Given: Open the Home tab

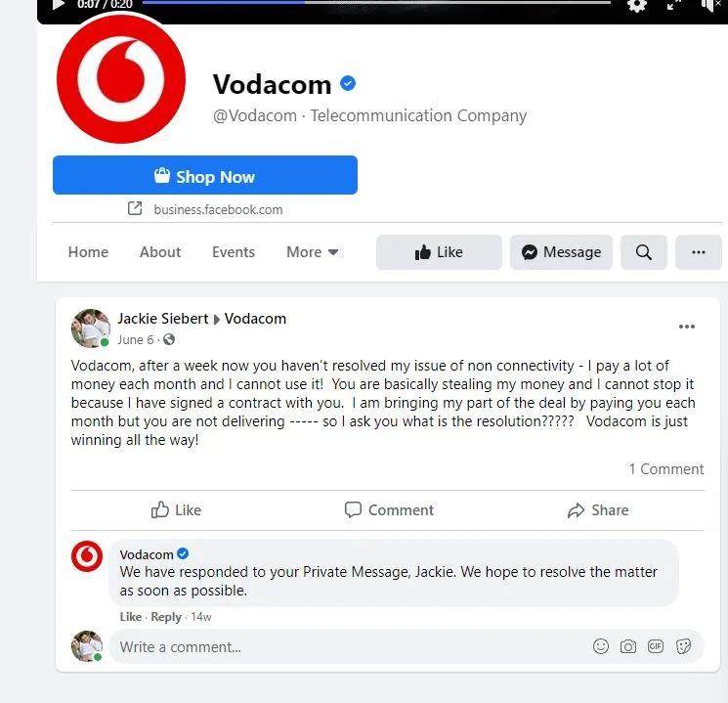Looking at the screenshot, I should click(88, 252).
